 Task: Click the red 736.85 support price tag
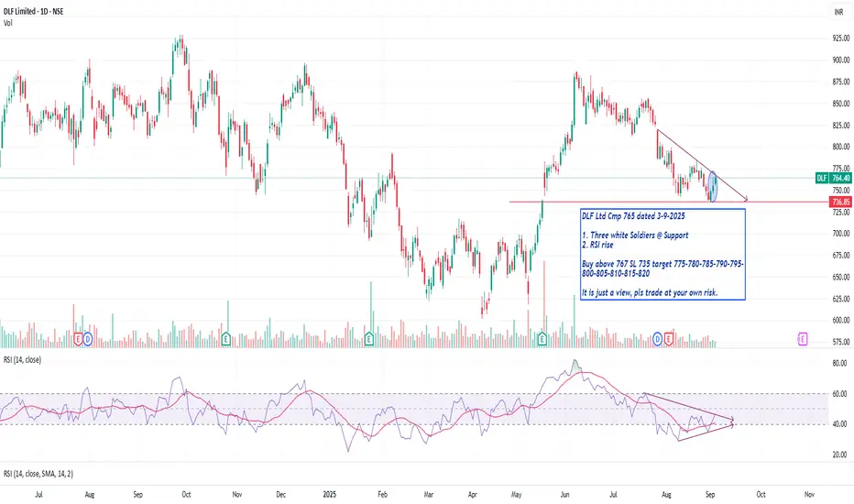840,203
